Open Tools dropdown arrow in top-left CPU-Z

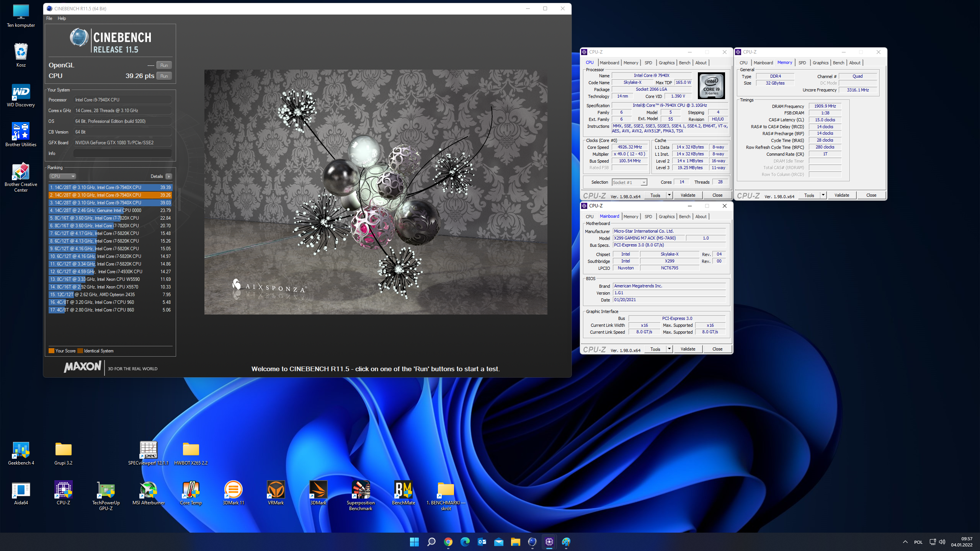point(669,196)
